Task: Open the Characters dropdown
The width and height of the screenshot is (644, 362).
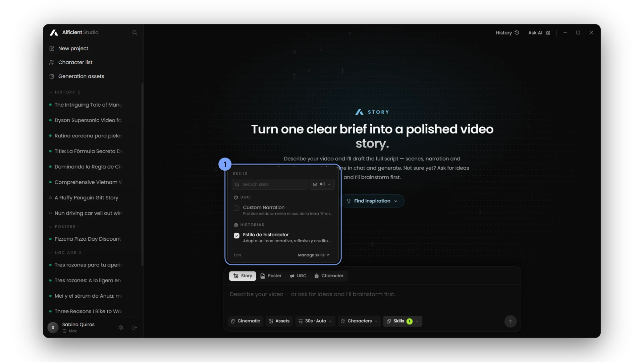Action: pos(359,321)
